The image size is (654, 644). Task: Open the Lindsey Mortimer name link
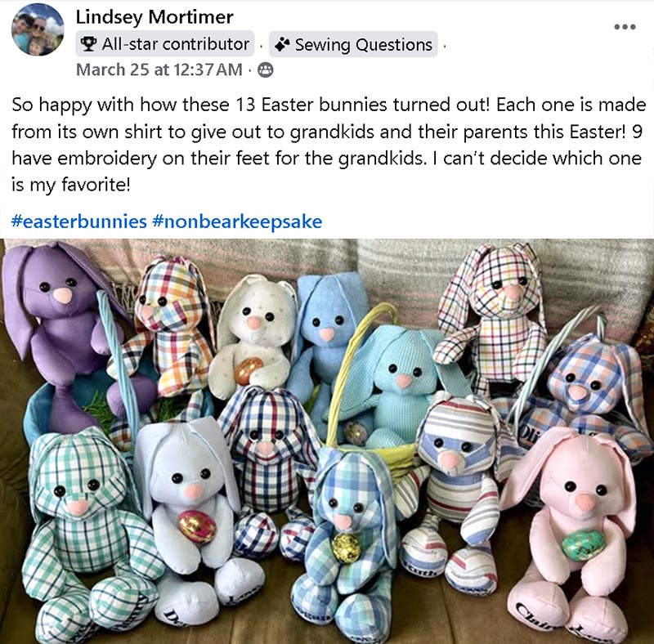point(155,16)
